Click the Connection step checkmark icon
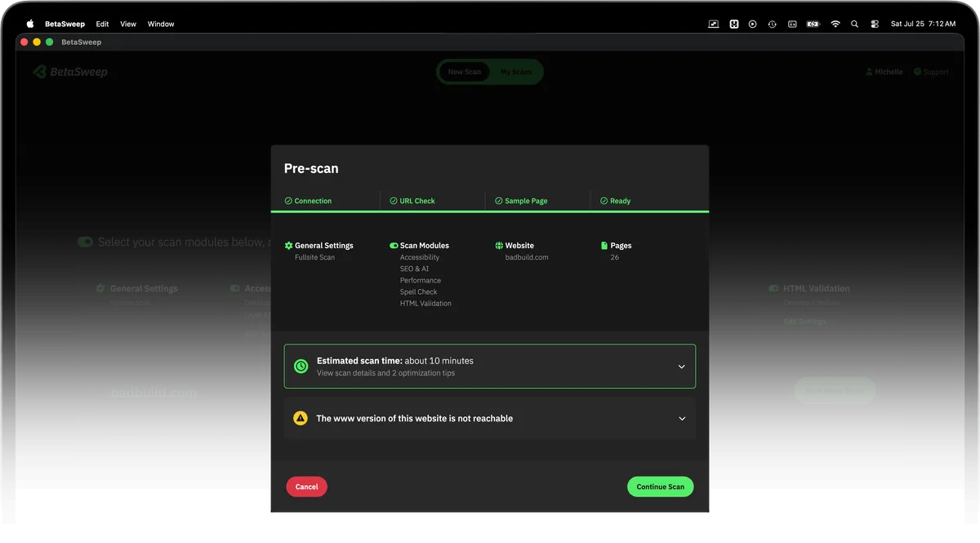The image size is (980, 543). (288, 201)
